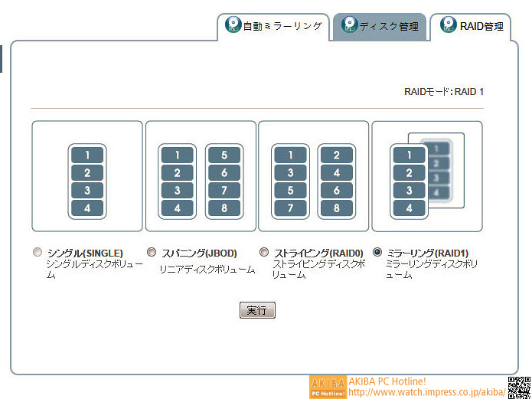
Task: Click the single disk volume diagram
Action: (x=86, y=176)
